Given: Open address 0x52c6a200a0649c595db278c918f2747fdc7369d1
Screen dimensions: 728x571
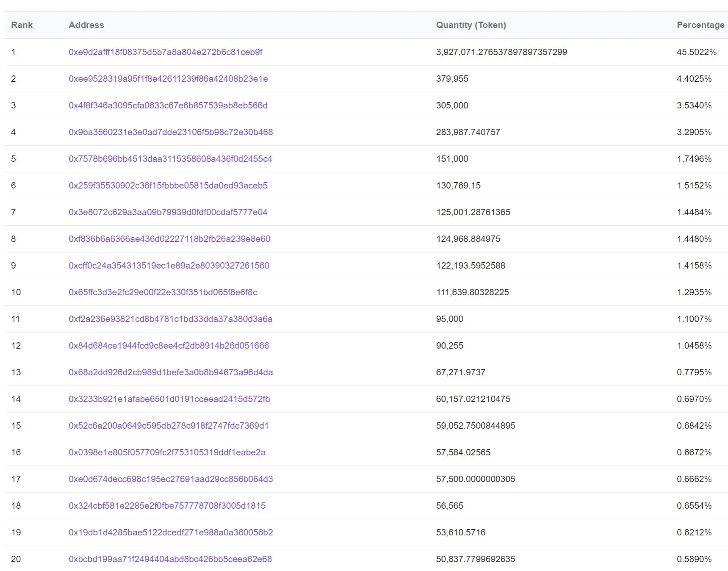Looking at the screenshot, I should point(169,426).
